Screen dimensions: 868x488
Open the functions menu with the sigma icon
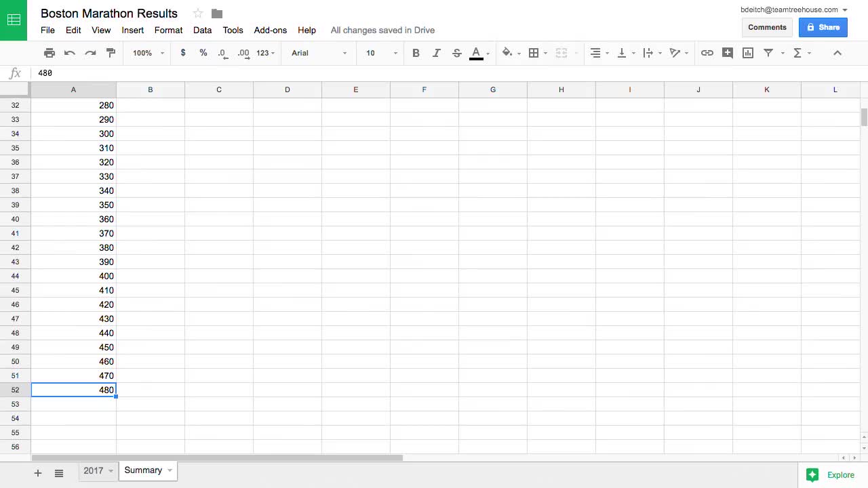(x=797, y=53)
